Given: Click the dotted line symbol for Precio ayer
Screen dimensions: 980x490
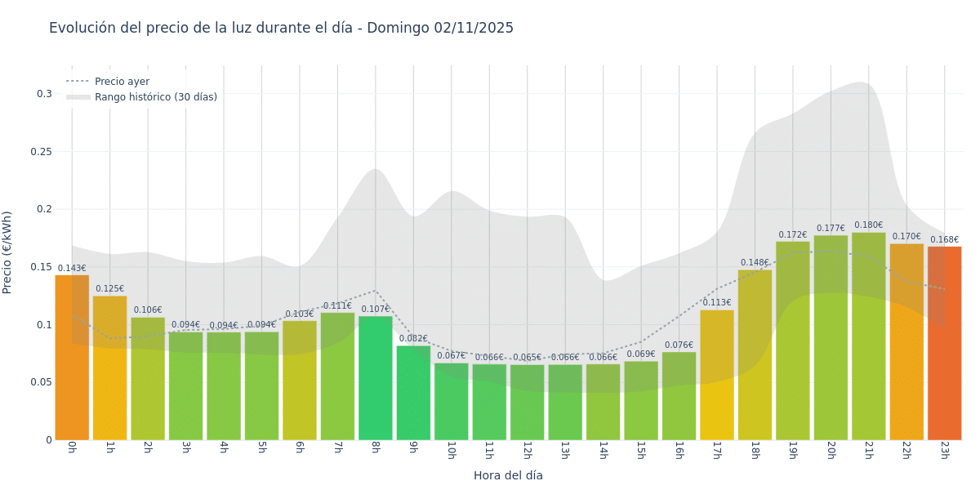Looking at the screenshot, I should point(78,82).
